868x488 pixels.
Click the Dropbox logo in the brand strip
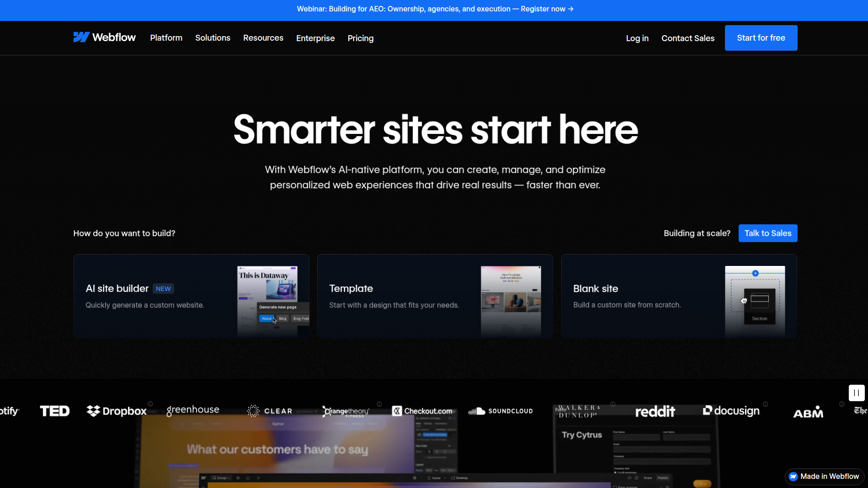pos(116,410)
